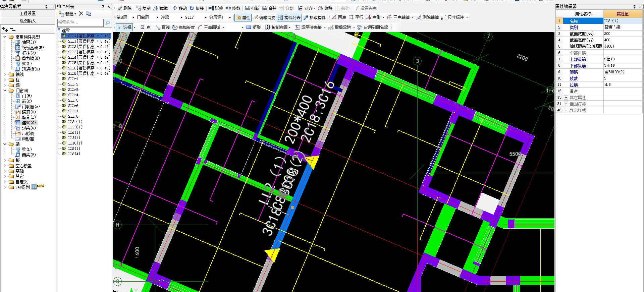644x292 pixels.
Task: Select SLL1 in component list
Action: tap(86, 41)
